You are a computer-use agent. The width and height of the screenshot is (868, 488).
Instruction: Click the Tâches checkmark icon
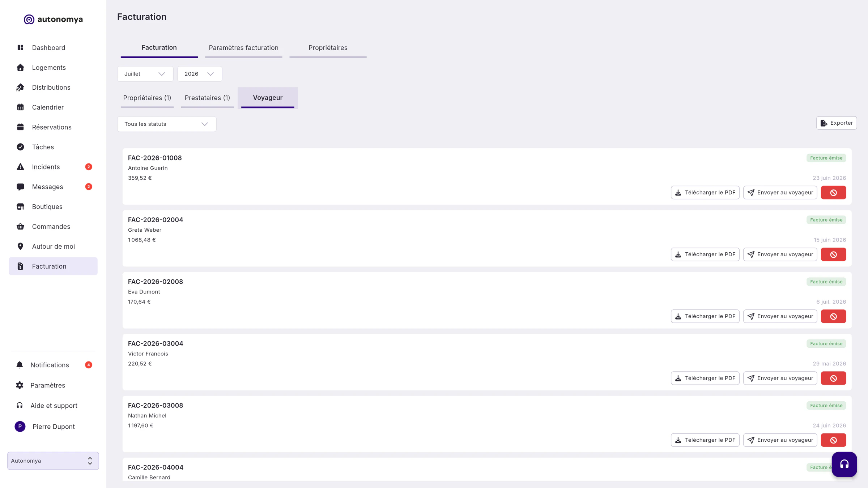20,147
